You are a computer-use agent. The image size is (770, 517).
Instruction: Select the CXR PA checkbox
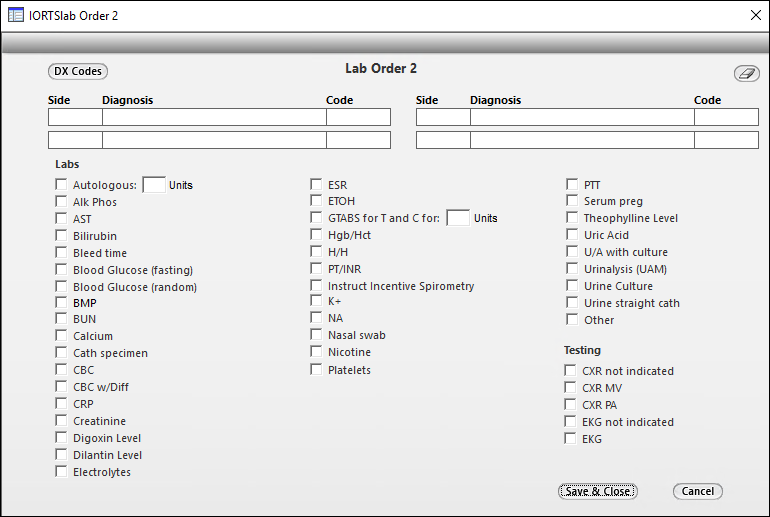coord(570,405)
